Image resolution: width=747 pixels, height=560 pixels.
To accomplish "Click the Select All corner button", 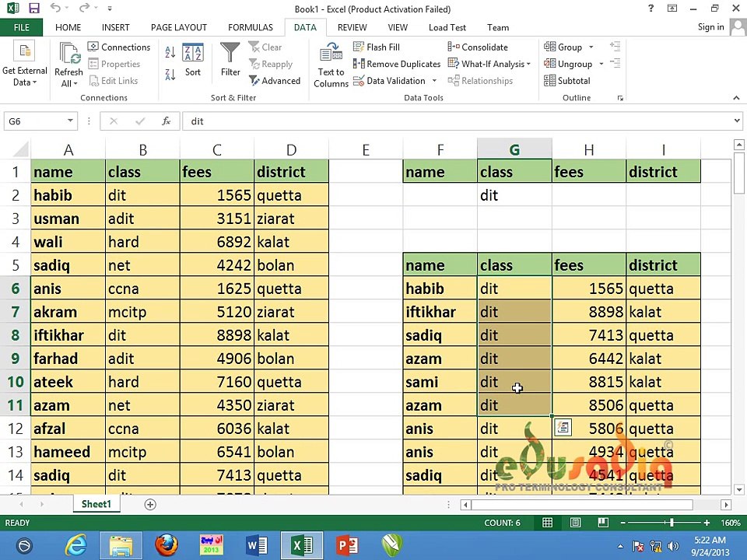I will tap(19, 149).
